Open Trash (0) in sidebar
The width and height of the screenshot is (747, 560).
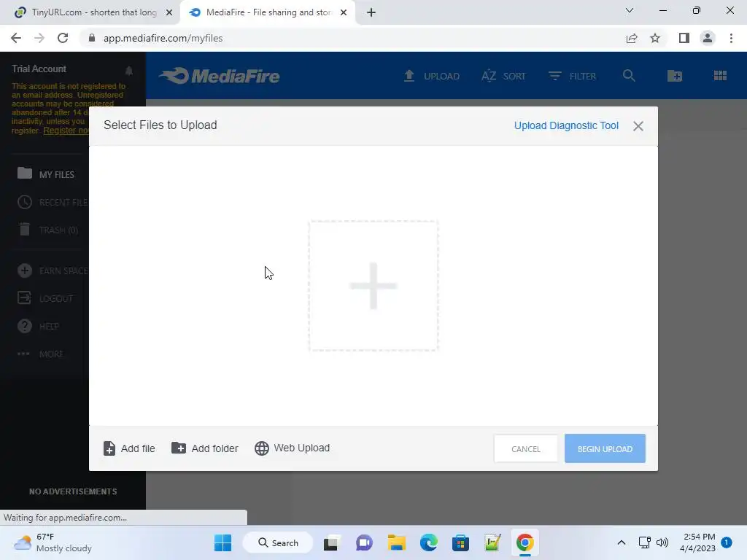coord(47,230)
